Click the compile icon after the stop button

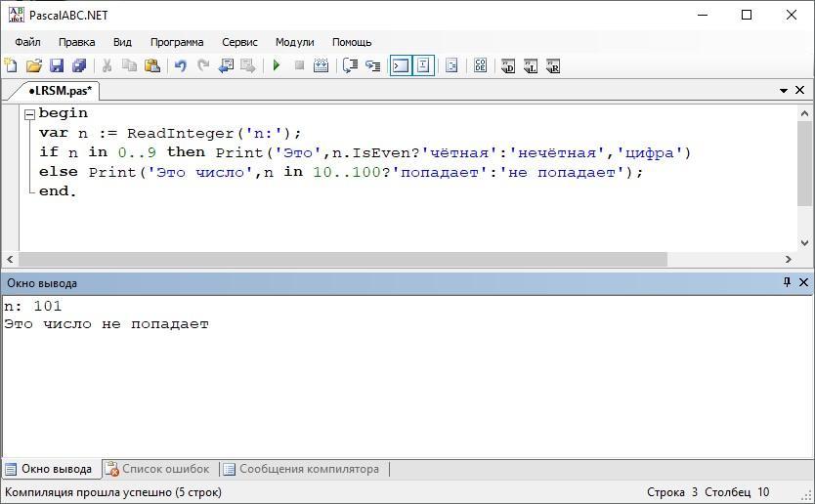coord(322,66)
